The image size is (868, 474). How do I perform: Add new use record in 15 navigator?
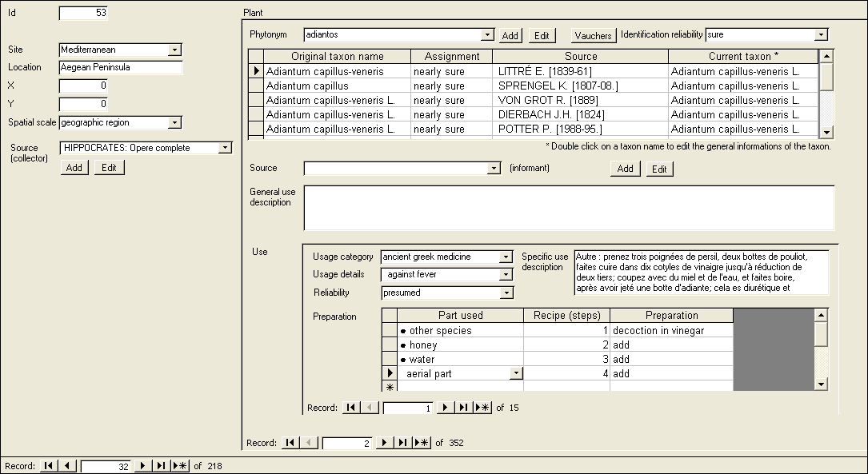click(482, 408)
